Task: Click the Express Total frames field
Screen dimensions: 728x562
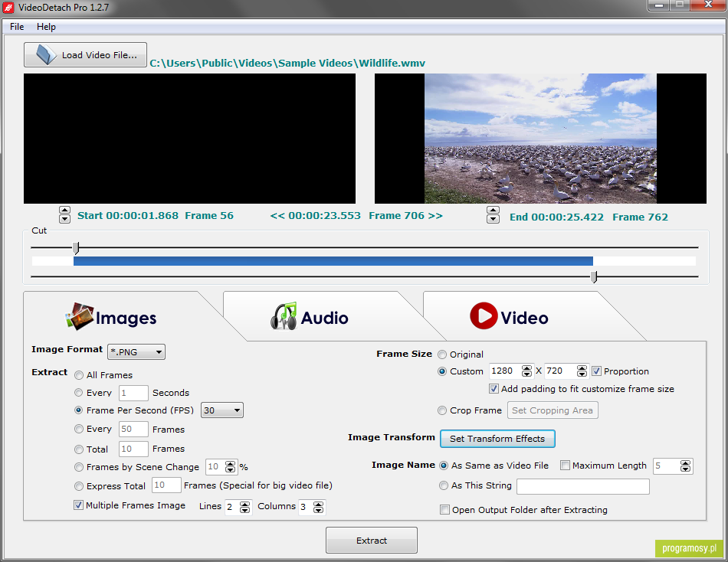Action: click(166, 485)
